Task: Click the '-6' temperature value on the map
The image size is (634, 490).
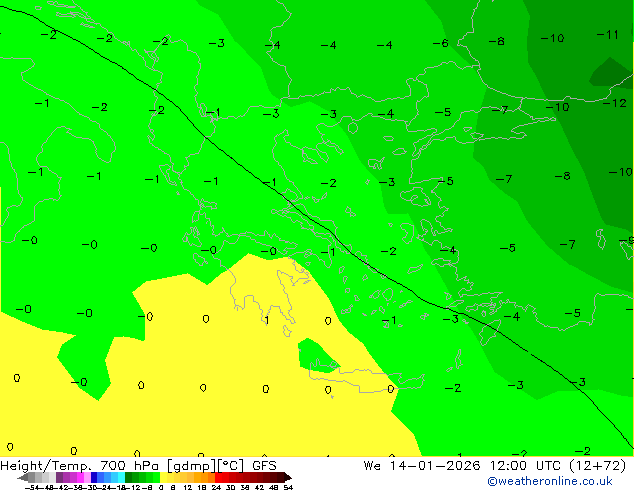Action: (x=441, y=43)
